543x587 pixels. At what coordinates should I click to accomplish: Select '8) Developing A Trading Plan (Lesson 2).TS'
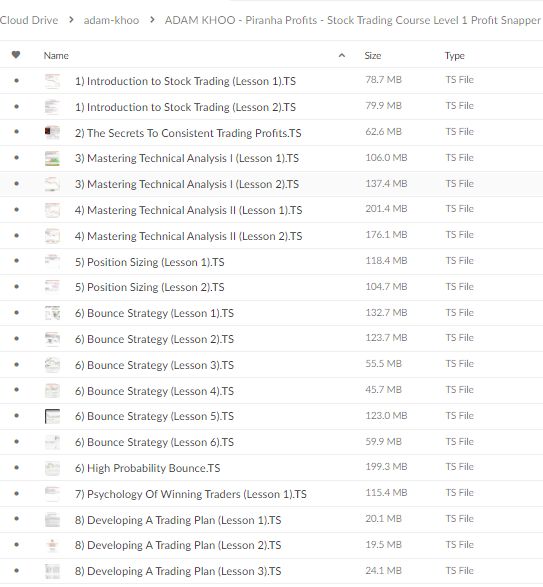178,545
